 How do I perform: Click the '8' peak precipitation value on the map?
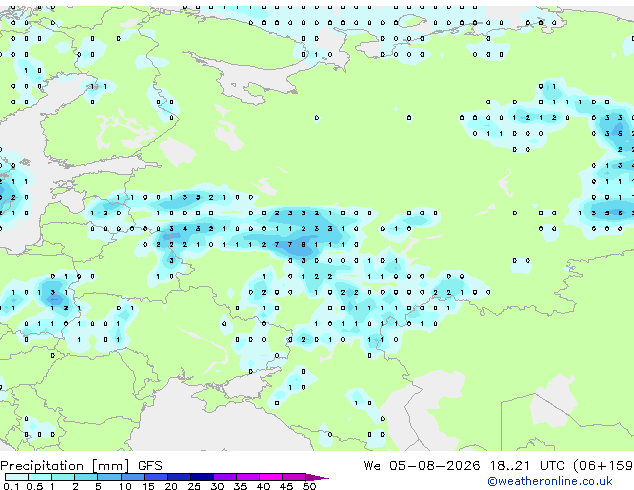(x=303, y=245)
